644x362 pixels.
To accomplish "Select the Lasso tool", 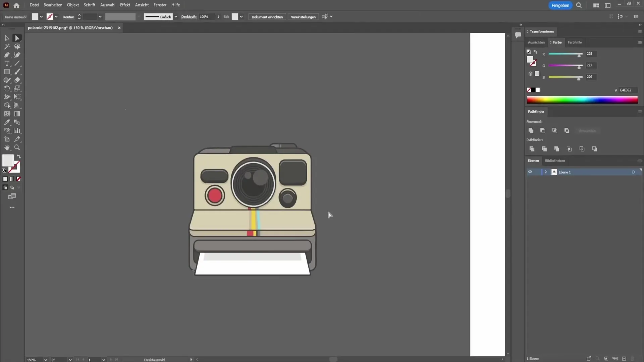I will click(17, 47).
